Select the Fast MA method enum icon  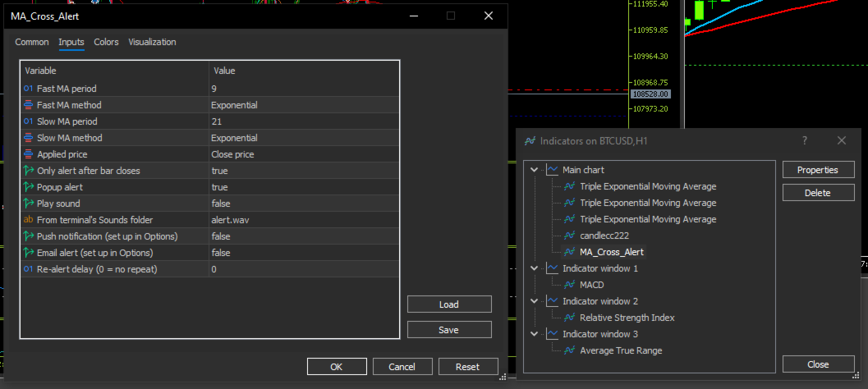(x=28, y=105)
